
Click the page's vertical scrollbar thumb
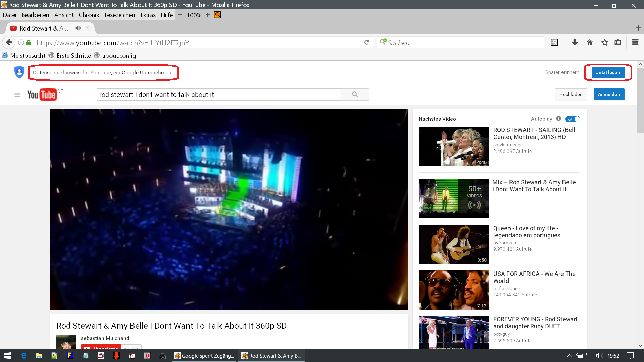640,101
